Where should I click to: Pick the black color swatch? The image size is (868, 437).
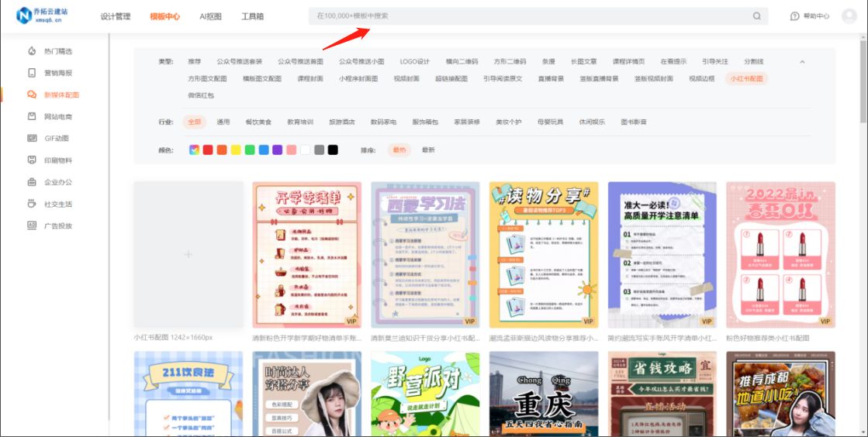tap(333, 150)
